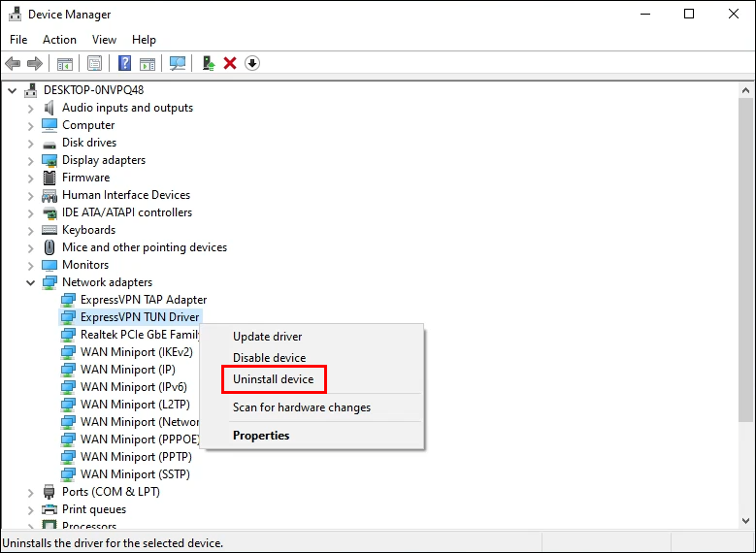The image size is (756, 553).
Task: Click the Human Interface Devices icon
Action: [x=49, y=195]
